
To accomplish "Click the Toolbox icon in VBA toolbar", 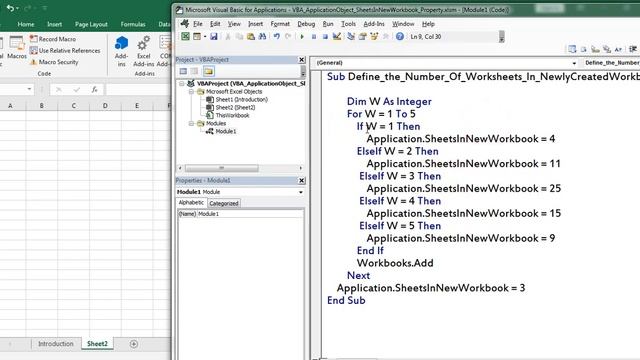I will (385, 36).
